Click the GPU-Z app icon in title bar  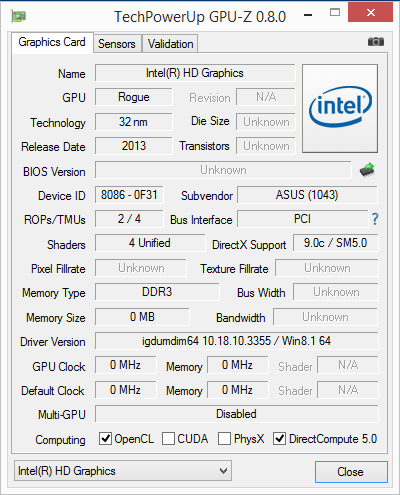pyautogui.click(x=19, y=16)
